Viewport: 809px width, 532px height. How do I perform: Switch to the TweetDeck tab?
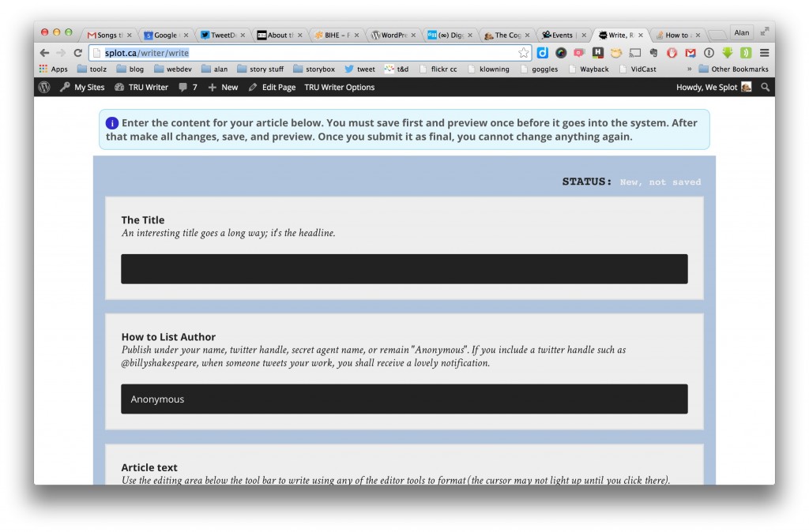pos(218,35)
